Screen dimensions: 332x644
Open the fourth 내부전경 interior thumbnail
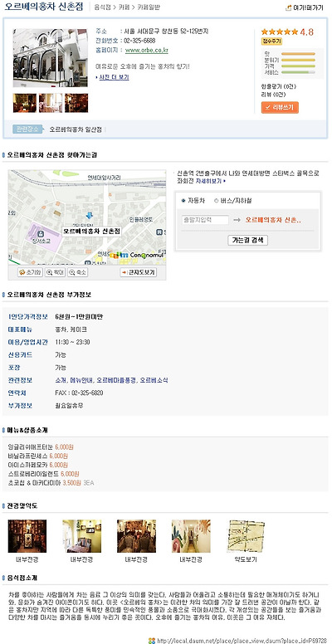tap(191, 536)
